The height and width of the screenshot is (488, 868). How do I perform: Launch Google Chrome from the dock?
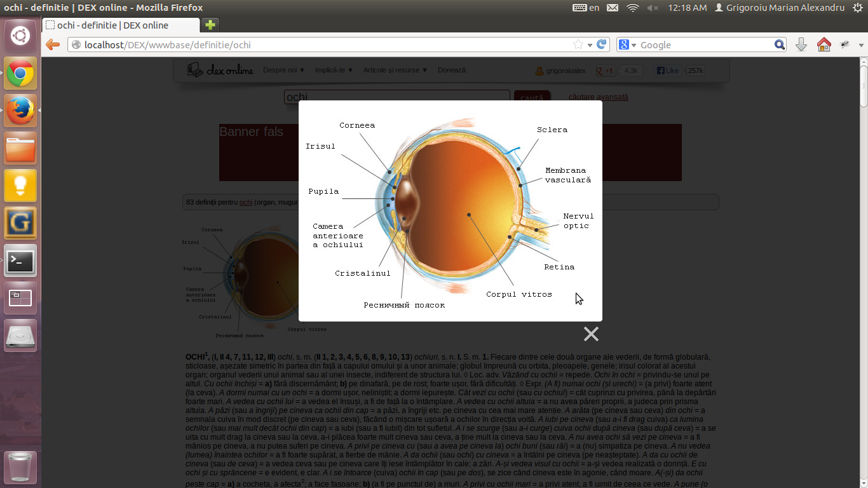(20, 74)
